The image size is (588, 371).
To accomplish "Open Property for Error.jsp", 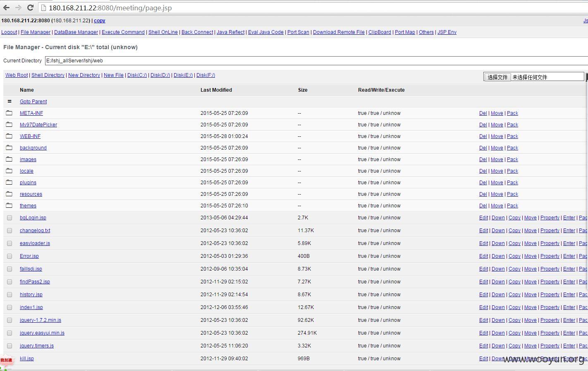I will click(x=550, y=256).
